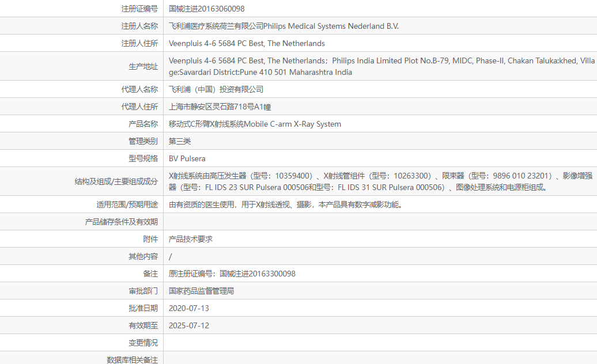Click the 产品名称 field label
This screenshot has height=364, width=597.
point(143,124)
